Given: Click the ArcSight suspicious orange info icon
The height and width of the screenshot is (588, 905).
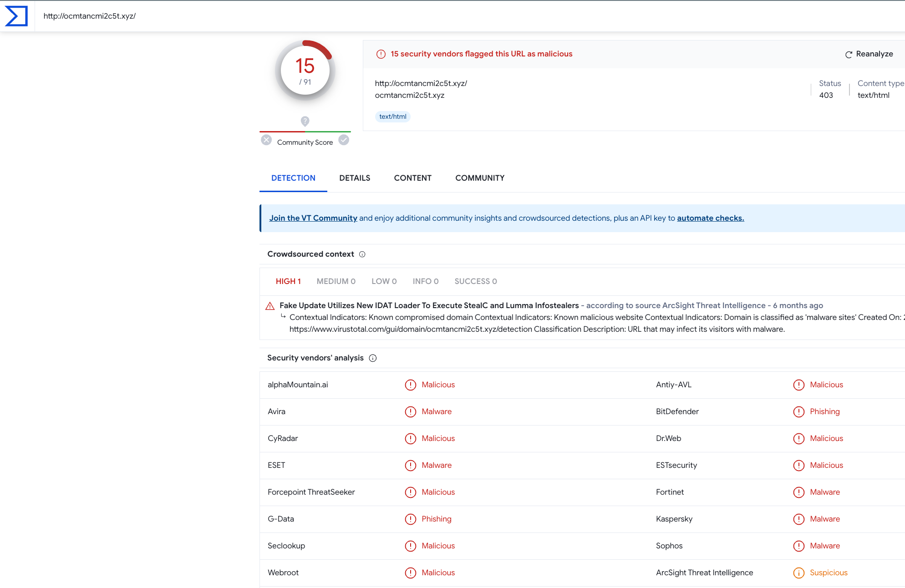Looking at the screenshot, I should pos(799,573).
